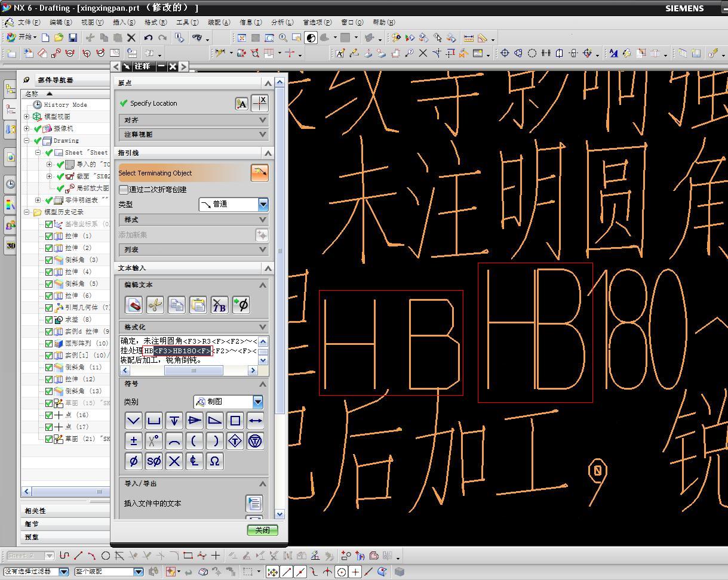The image size is (728, 580).
Task: Insert the plus-minus symbol
Action: pyautogui.click(x=134, y=441)
